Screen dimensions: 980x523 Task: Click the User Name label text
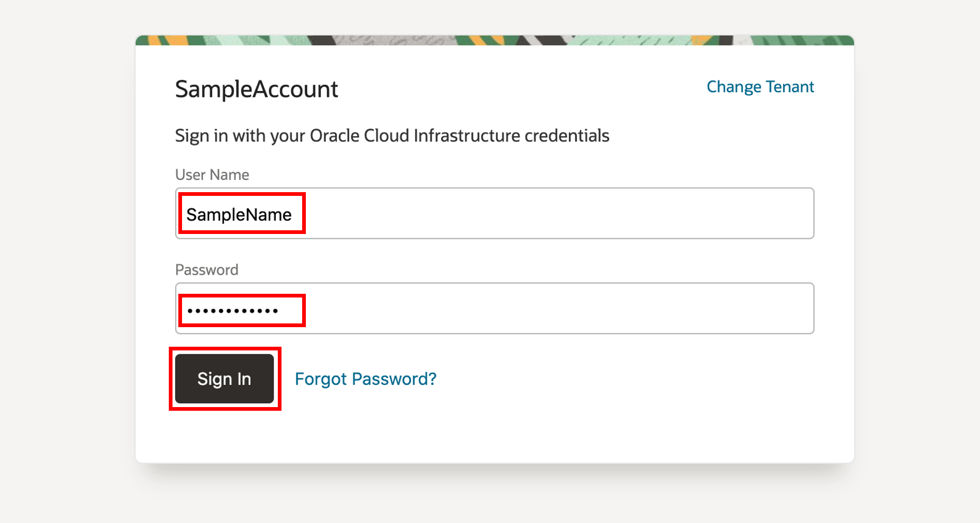click(x=212, y=175)
